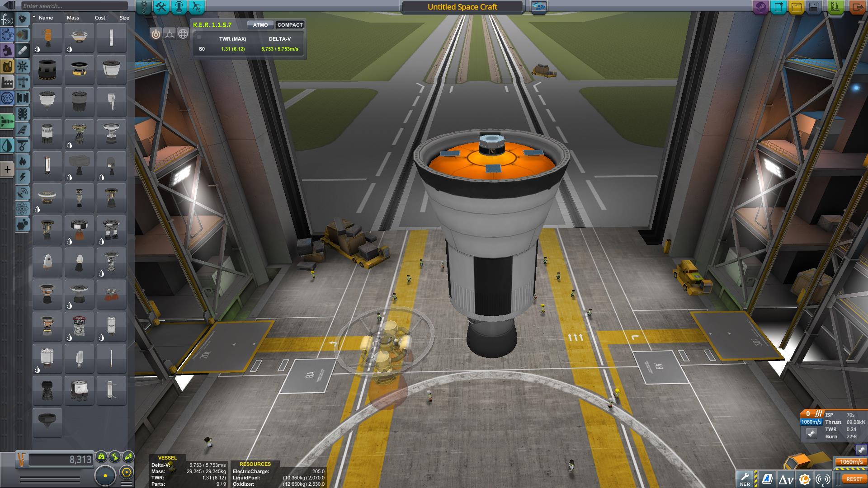The image size is (868, 488).
Task: Show Pods parts subcategory
Action: tap(23, 19)
